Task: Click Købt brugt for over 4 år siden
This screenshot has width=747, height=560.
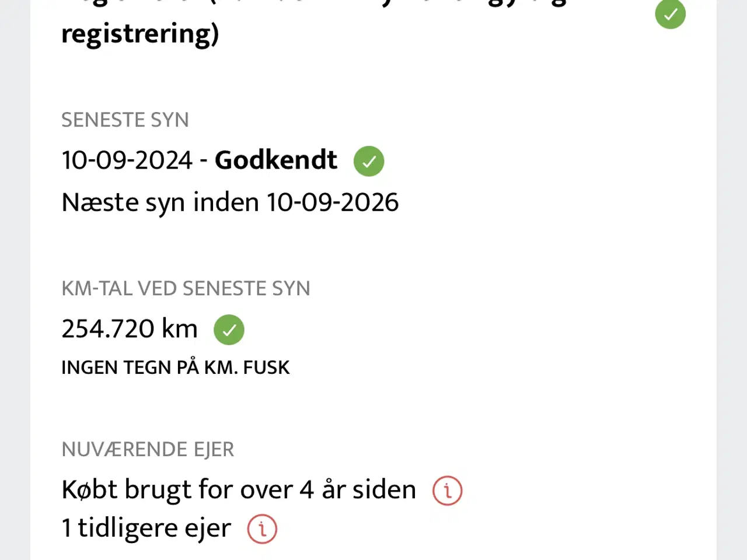Action: click(x=239, y=489)
